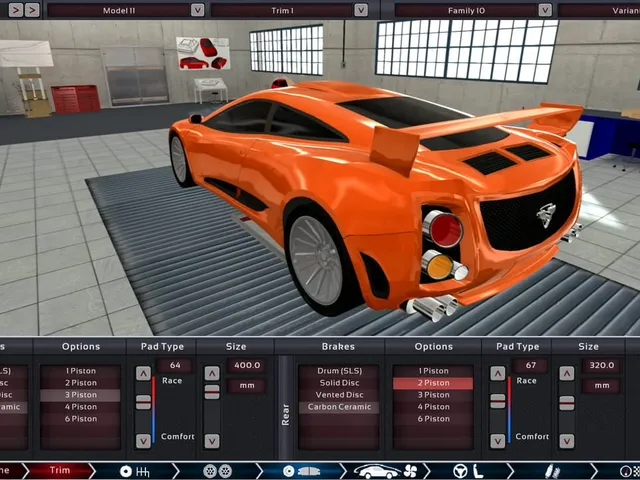This screenshot has width=640, height=480.
Task: Switch to the Trim tab
Action: coord(60,471)
